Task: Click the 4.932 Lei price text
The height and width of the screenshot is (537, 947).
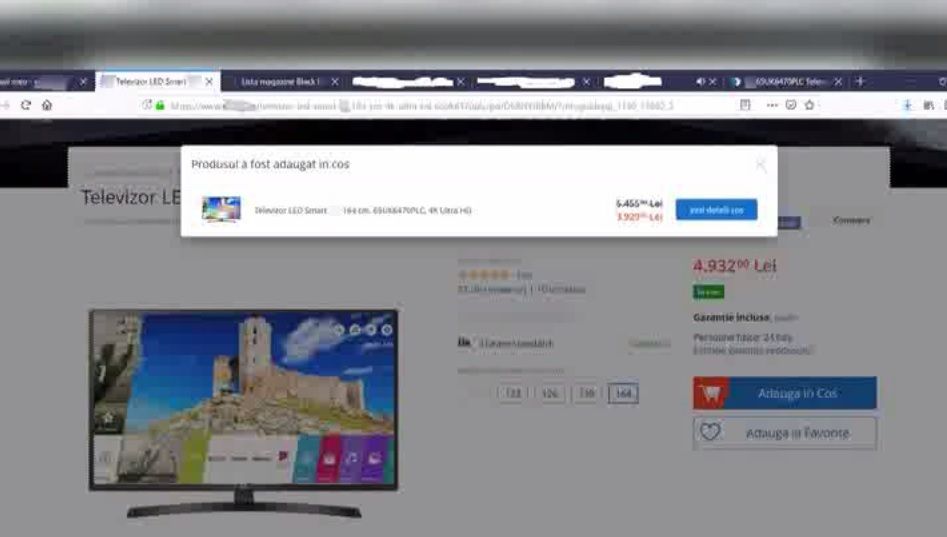Action: (734, 266)
